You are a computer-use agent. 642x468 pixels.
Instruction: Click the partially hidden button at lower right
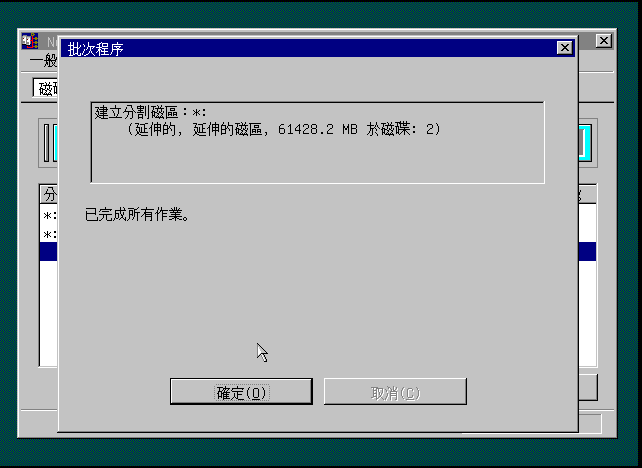pyautogui.click(x=588, y=387)
